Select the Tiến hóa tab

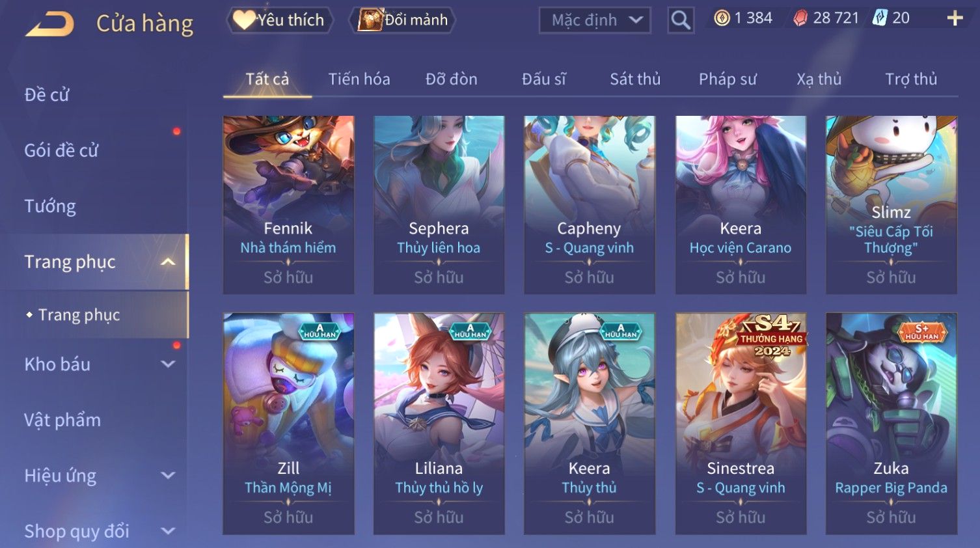(359, 79)
